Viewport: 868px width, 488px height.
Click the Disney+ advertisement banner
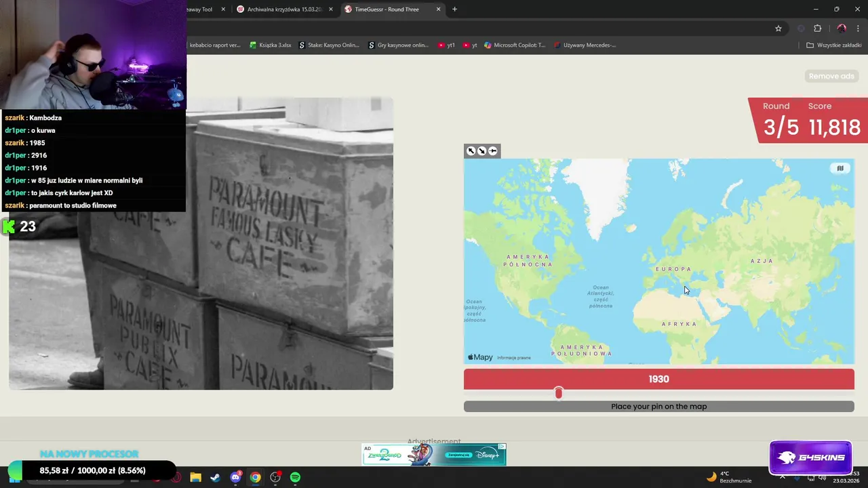434,455
